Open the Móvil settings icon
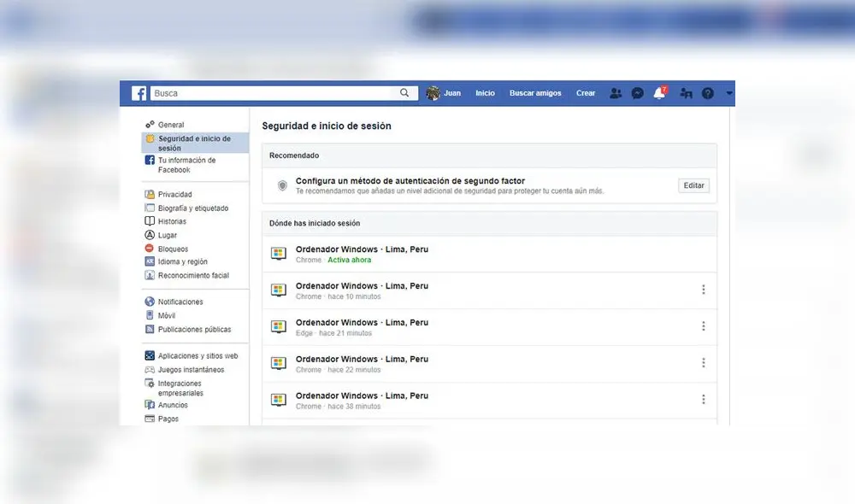 point(151,314)
